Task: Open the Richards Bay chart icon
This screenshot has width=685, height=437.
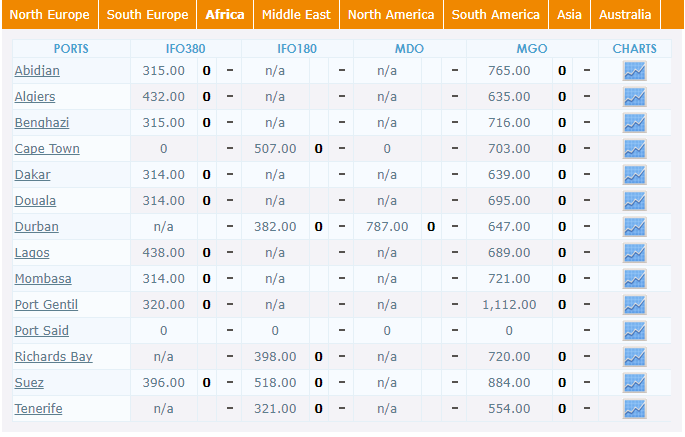Action: point(634,357)
